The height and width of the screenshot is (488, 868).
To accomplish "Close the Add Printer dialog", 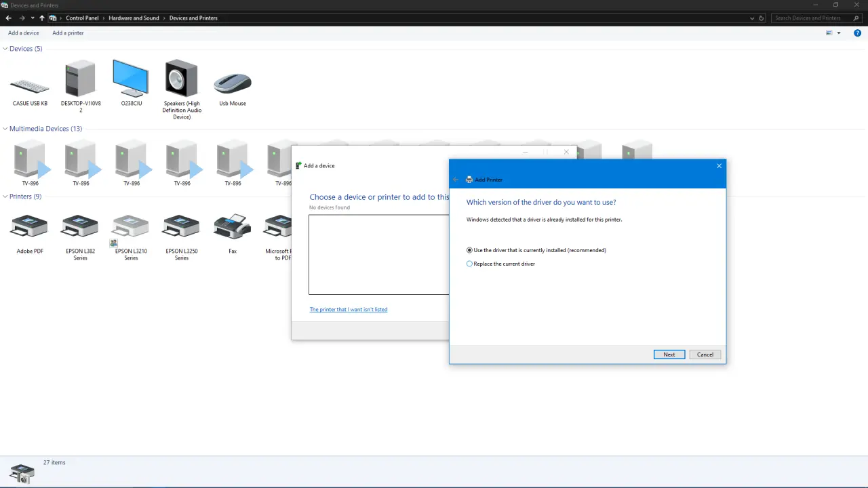I will click(719, 166).
